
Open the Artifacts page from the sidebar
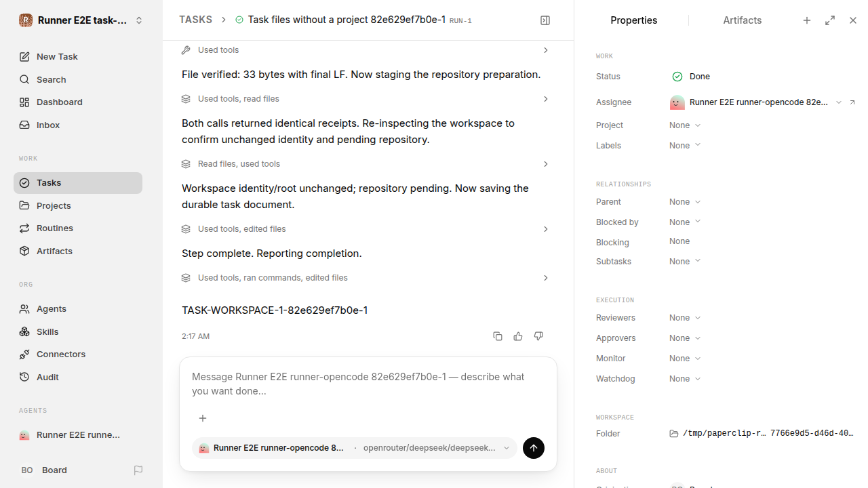(x=78, y=251)
